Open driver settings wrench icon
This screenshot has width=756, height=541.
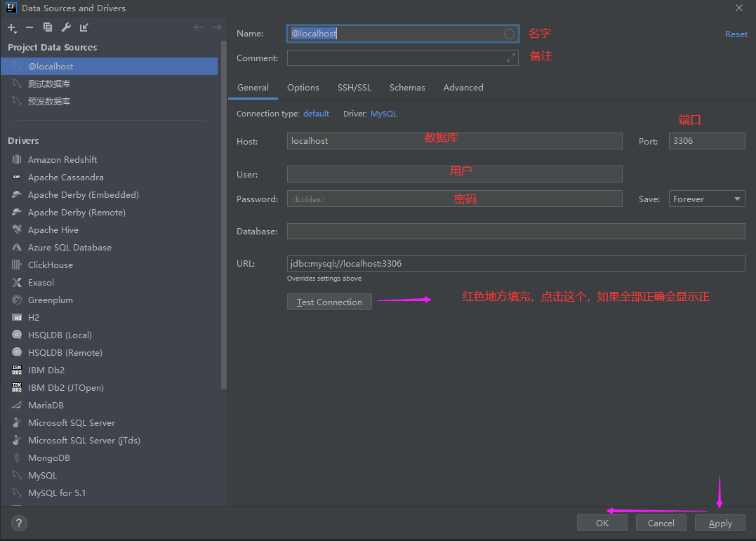[x=66, y=27]
